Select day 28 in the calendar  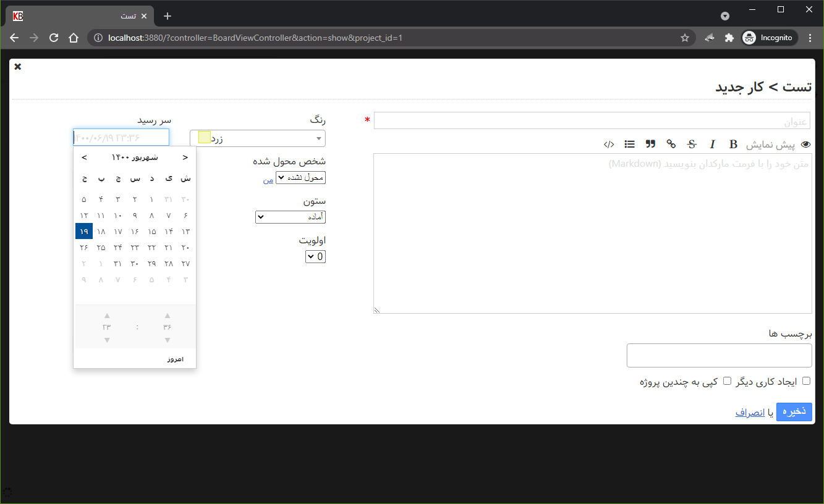coord(168,264)
